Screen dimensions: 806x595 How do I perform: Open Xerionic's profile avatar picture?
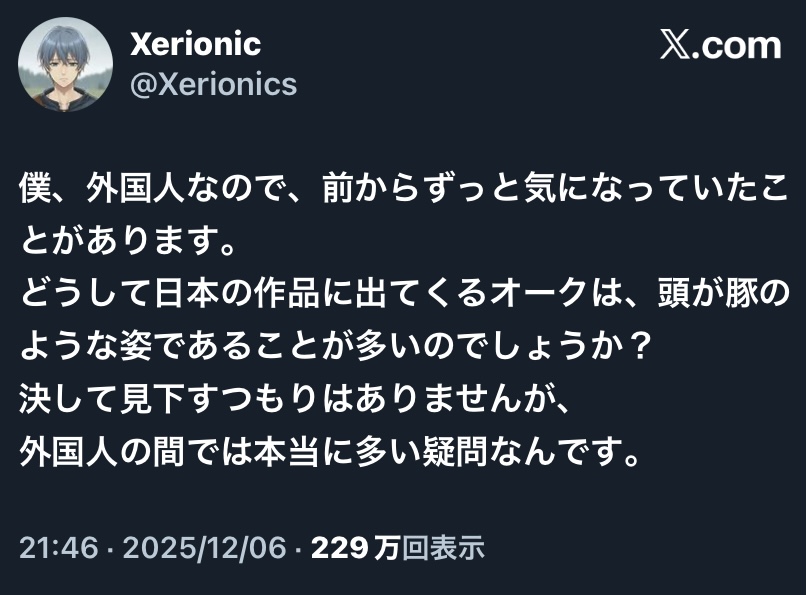click(x=65, y=66)
